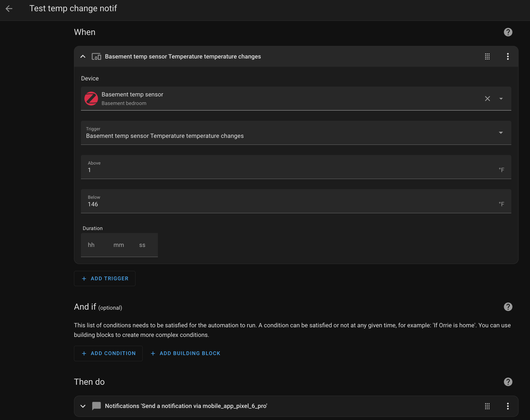
Task: Click the Device label
Action: tap(90, 79)
